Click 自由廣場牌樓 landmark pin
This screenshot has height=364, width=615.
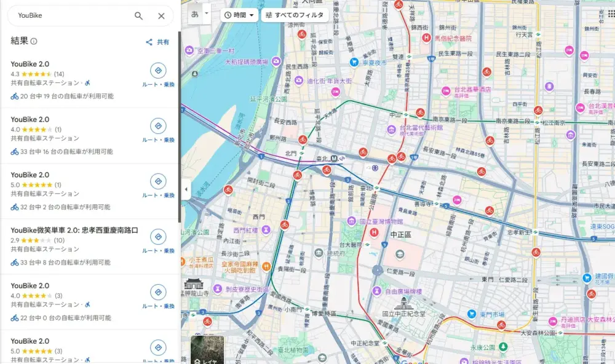click(x=377, y=291)
